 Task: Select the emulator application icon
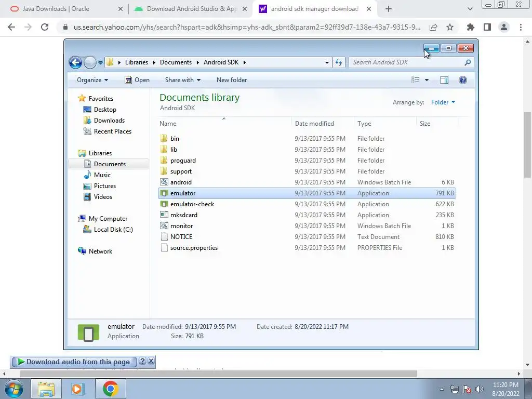164,193
